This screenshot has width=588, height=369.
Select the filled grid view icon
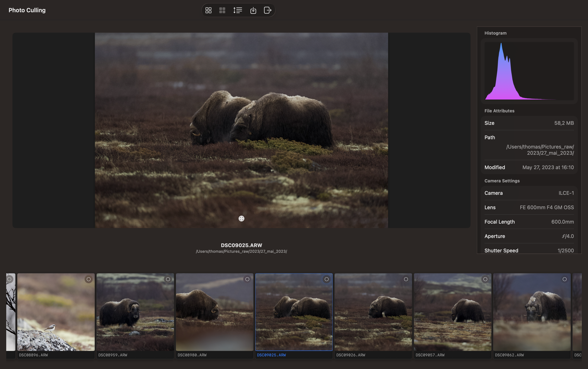tap(222, 10)
